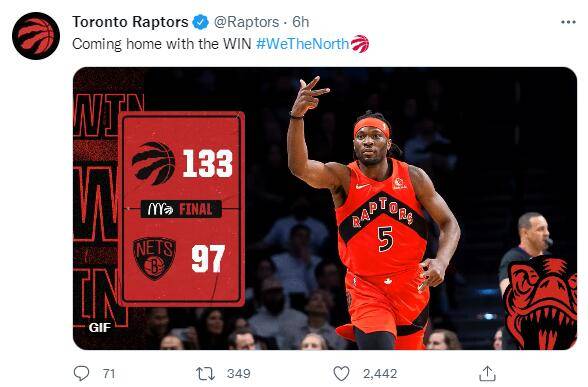This screenshot has width=588, height=387.
Task: Click the GIF badge on the media
Action: (100, 328)
